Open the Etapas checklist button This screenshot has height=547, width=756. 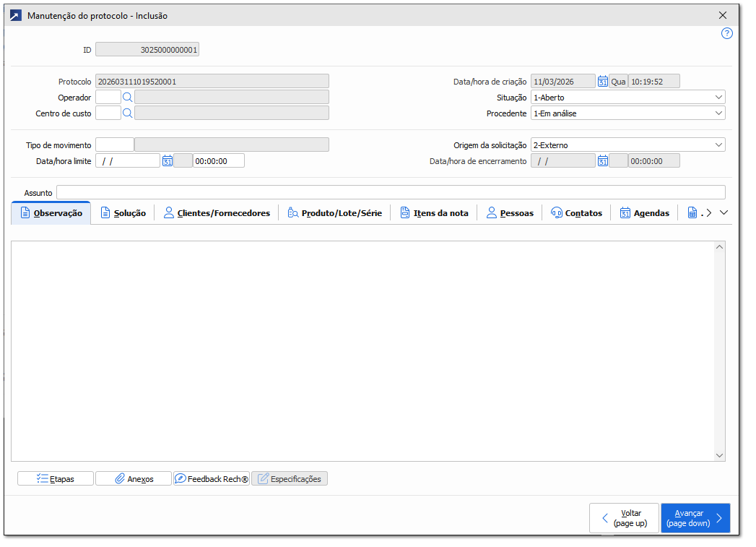coord(56,478)
